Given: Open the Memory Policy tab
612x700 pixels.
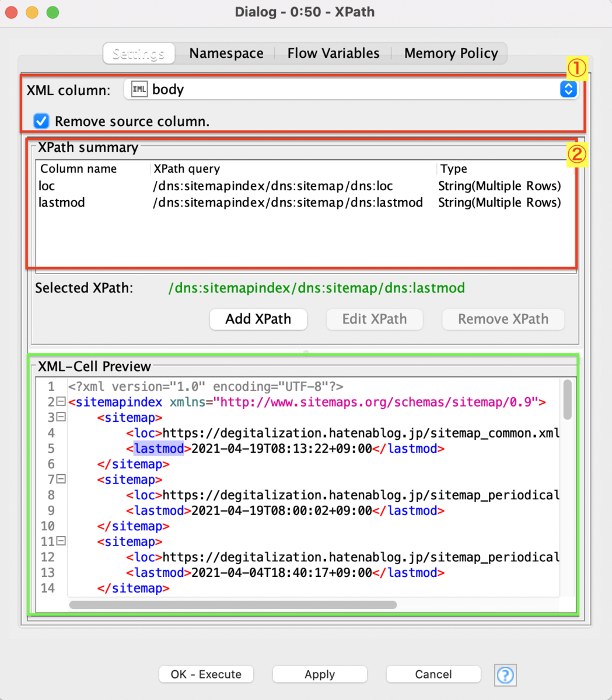Looking at the screenshot, I should click(x=451, y=53).
